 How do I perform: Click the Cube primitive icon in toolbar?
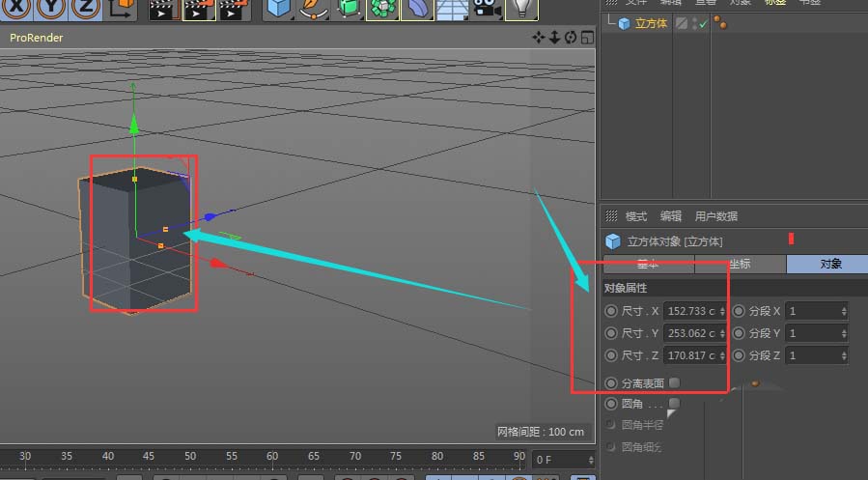(279, 9)
